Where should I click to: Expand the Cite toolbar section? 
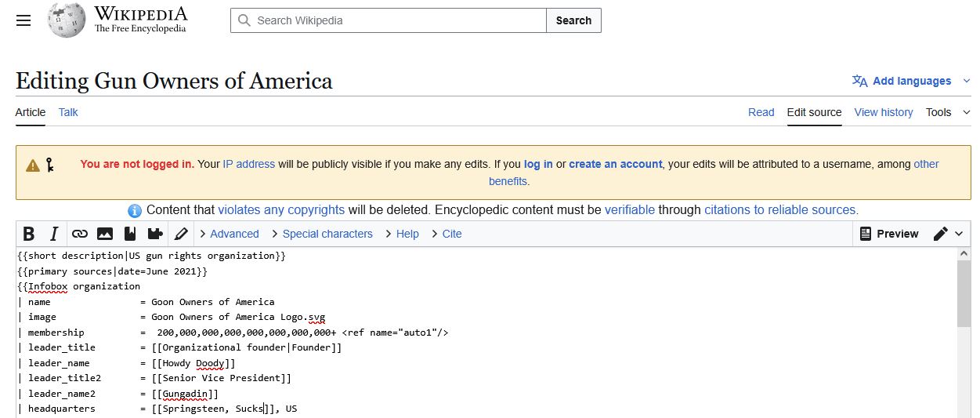tap(447, 234)
